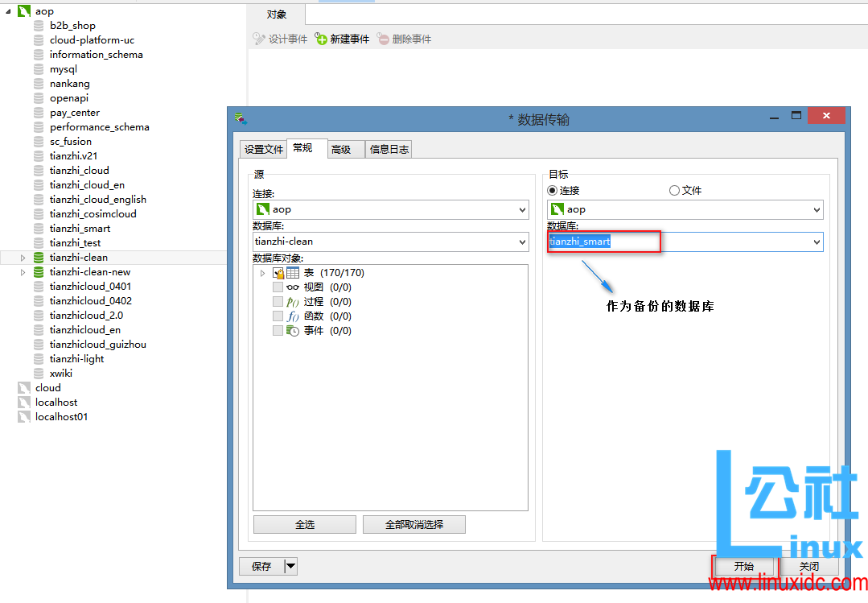The width and height of the screenshot is (868, 603).
Task: Click the table icon beside 表 (170/170)
Action: click(292, 272)
